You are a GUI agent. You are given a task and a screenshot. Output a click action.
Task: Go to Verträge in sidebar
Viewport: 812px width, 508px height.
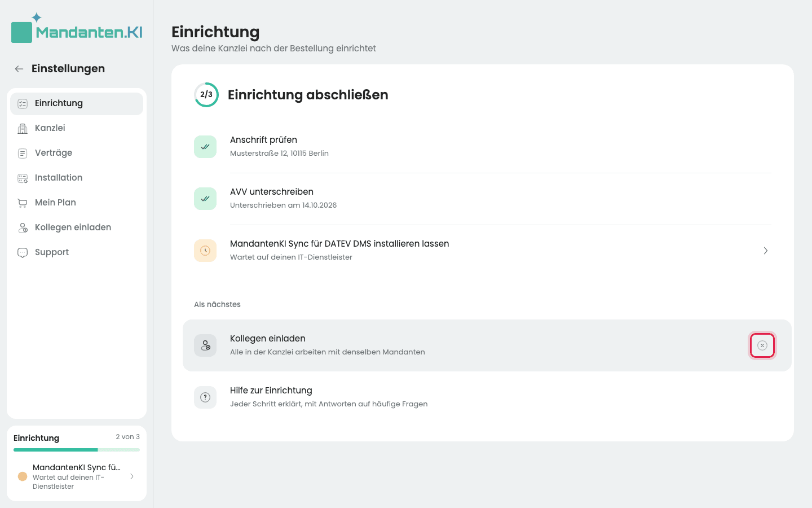[x=77, y=153]
